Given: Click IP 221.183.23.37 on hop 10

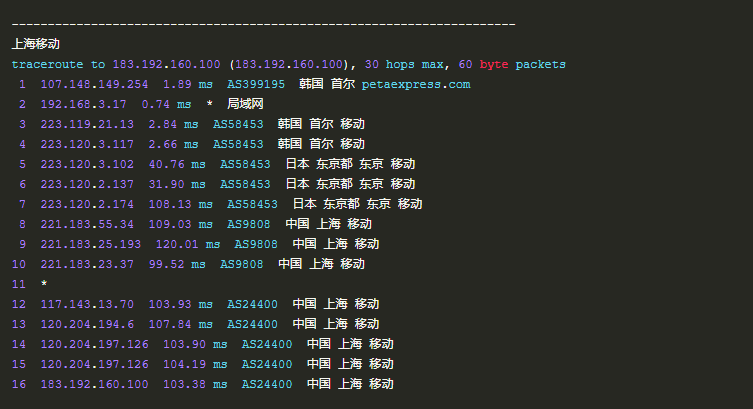Looking at the screenshot, I should (87, 264).
